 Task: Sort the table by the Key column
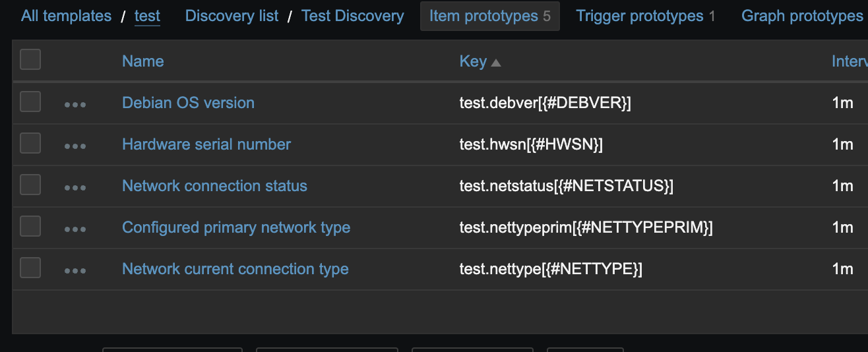pos(473,61)
